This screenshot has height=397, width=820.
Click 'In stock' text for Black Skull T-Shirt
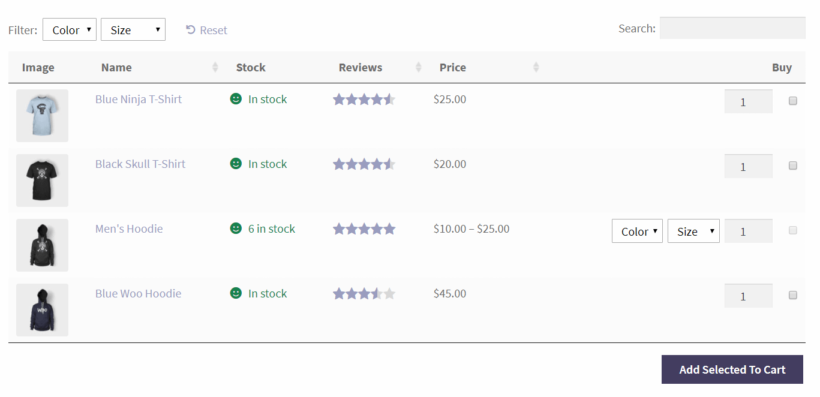tap(267, 164)
